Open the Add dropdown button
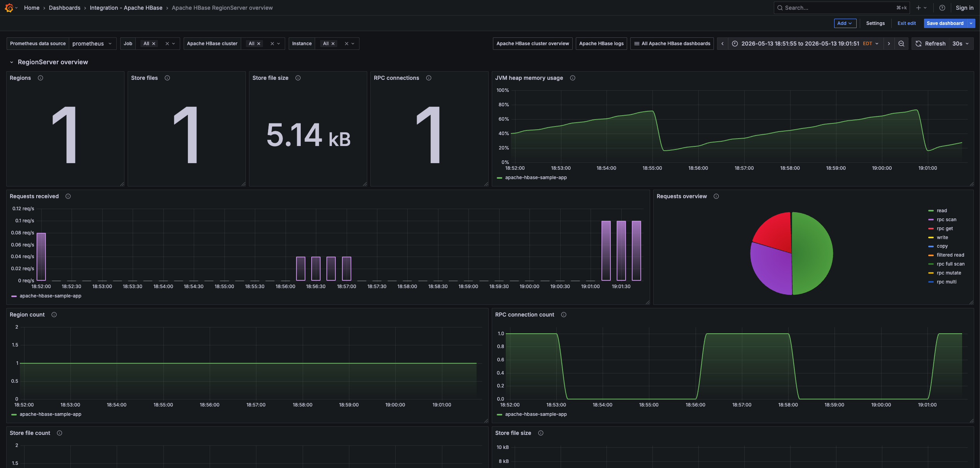 (845, 23)
